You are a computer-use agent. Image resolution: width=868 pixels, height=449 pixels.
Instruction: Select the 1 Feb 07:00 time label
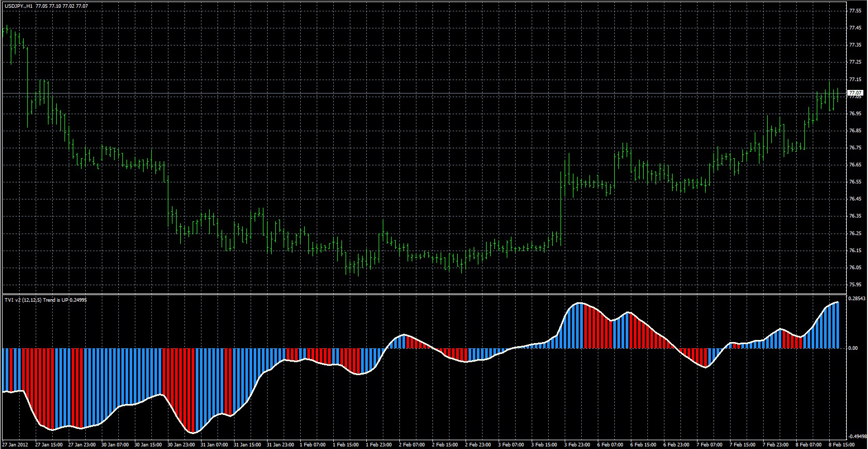[313, 445]
